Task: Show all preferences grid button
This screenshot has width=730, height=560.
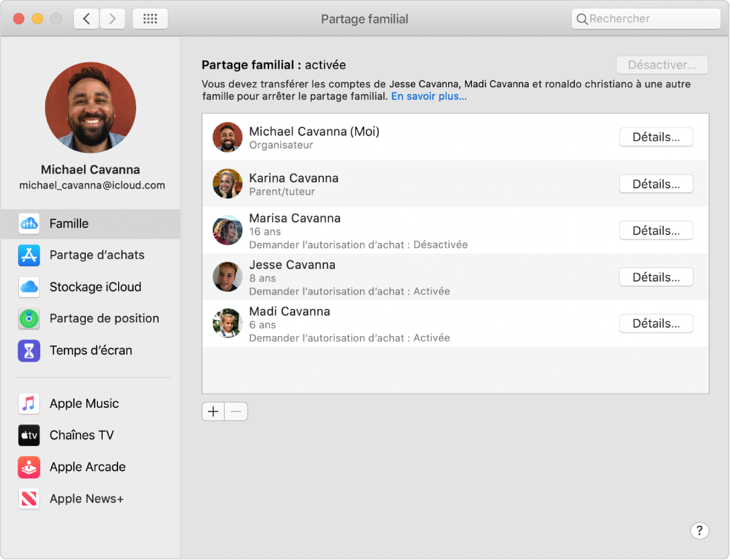Action: point(150,19)
